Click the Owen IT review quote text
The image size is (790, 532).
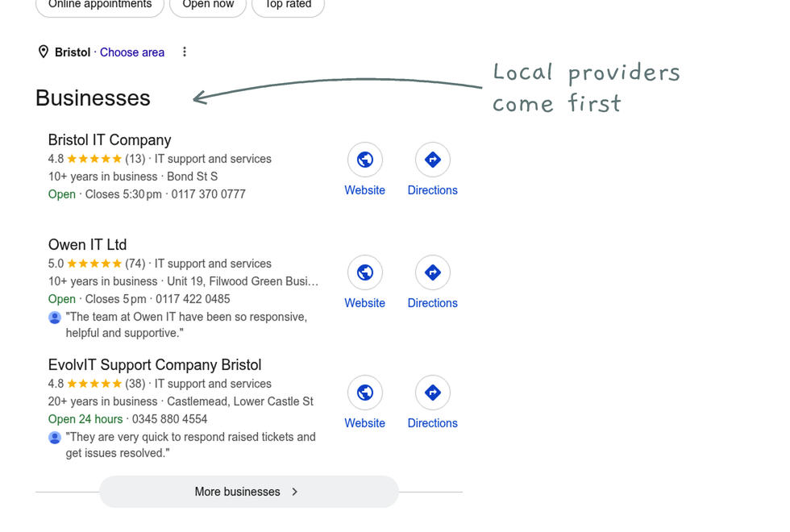click(x=186, y=325)
